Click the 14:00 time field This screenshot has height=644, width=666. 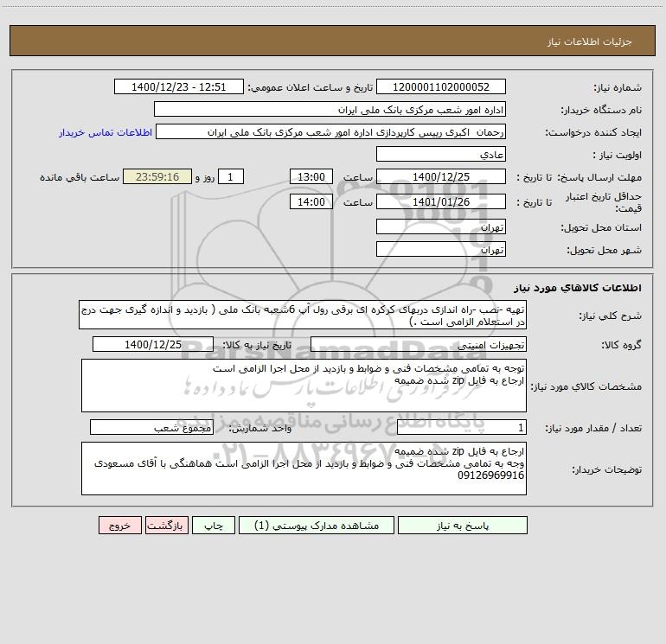pyautogui.click(x=311, y=201)
